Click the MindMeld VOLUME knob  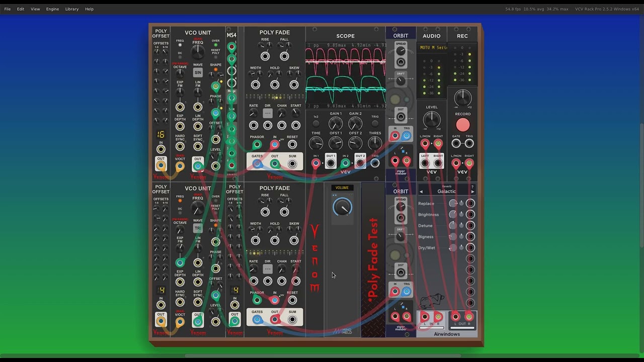pyautogui.click(x=342, y=207)
